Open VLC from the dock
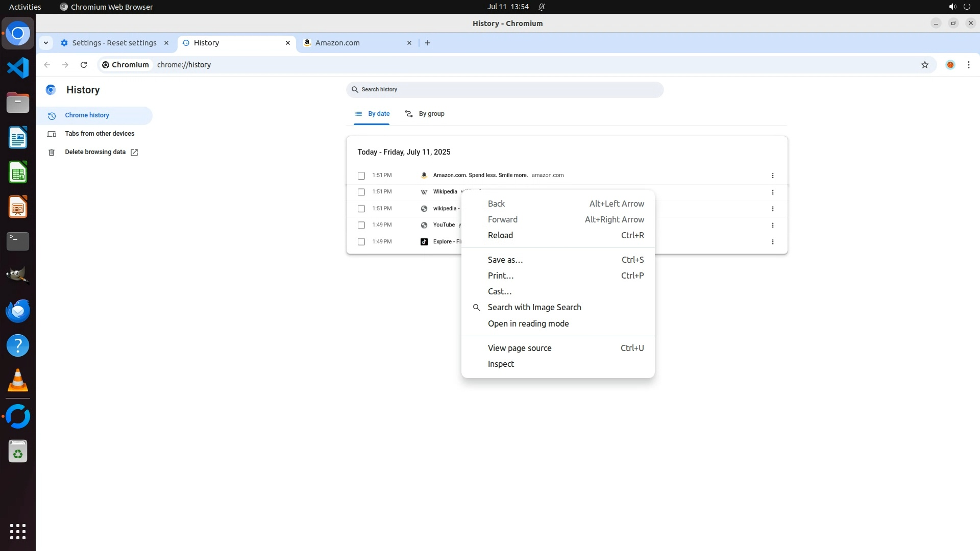 pos(18,381)
